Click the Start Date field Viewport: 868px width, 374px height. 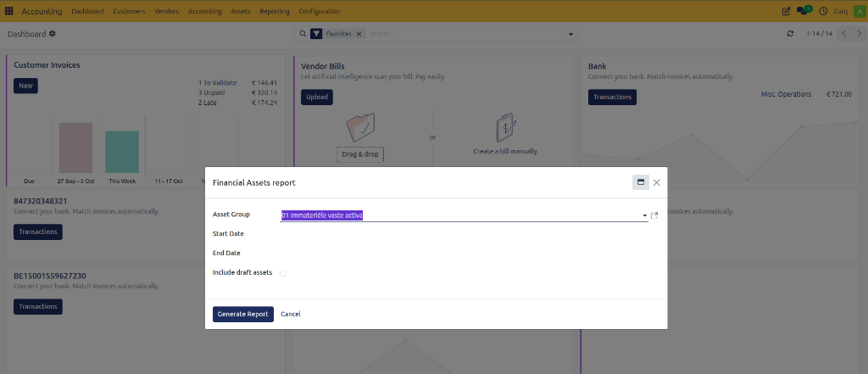(x=464, y=234)
